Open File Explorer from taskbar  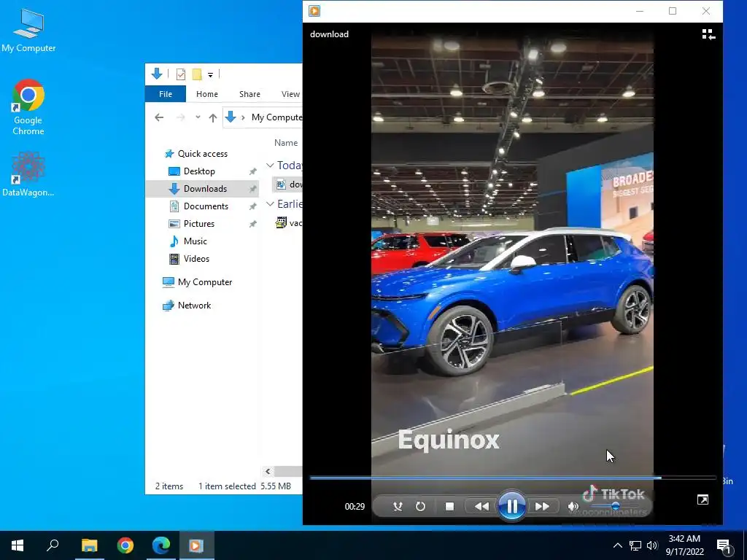[x=89, y=545]
